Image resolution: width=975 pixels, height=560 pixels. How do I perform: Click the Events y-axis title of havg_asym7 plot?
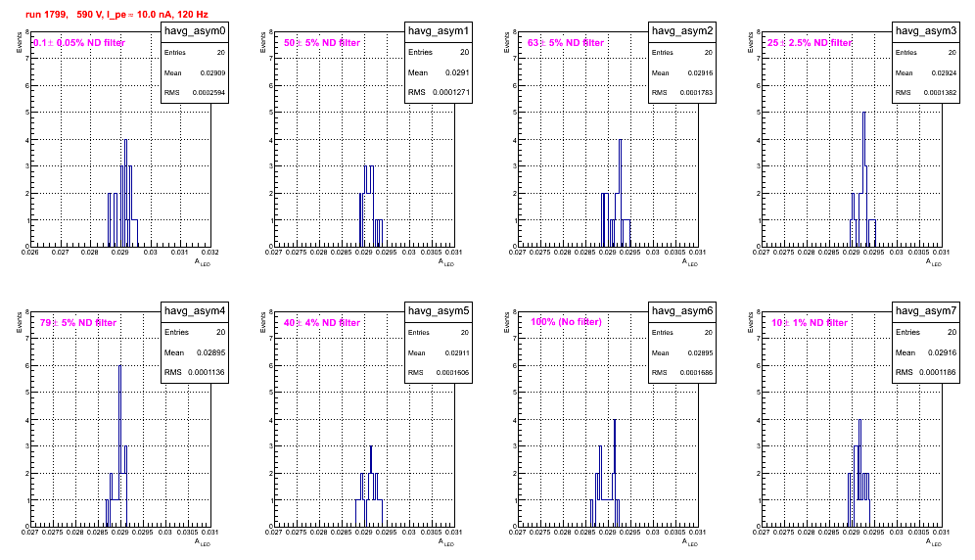click(751, 322)
